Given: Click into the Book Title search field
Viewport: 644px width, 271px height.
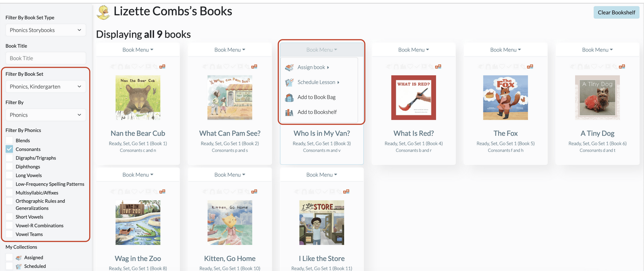Looking at the screenshot, I should pos(46,58).
